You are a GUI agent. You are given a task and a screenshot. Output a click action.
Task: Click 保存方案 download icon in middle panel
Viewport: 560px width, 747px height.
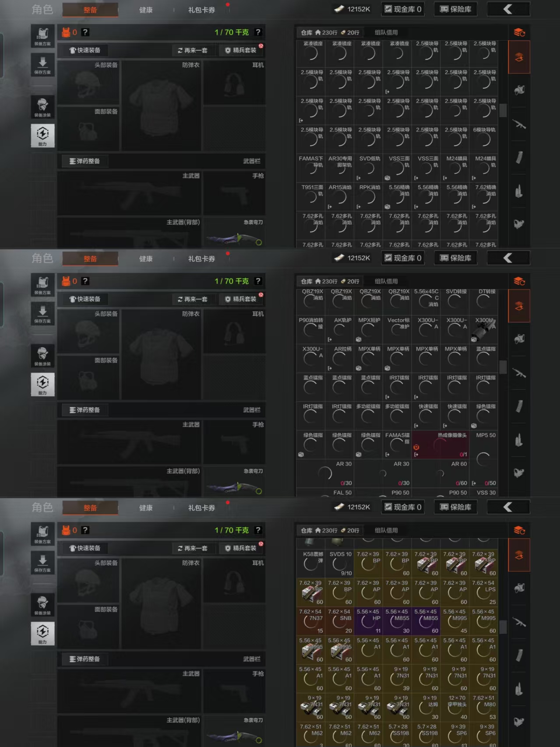pos(42,314)
